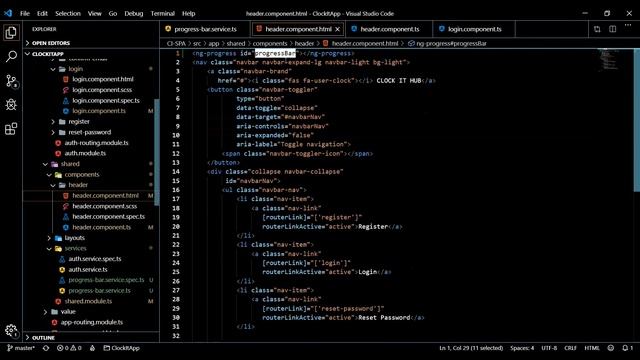Image resolution: width=640 pixels, height=360 pixels.
Task: Click the ClockItApp folder status item
Action: 121,348
